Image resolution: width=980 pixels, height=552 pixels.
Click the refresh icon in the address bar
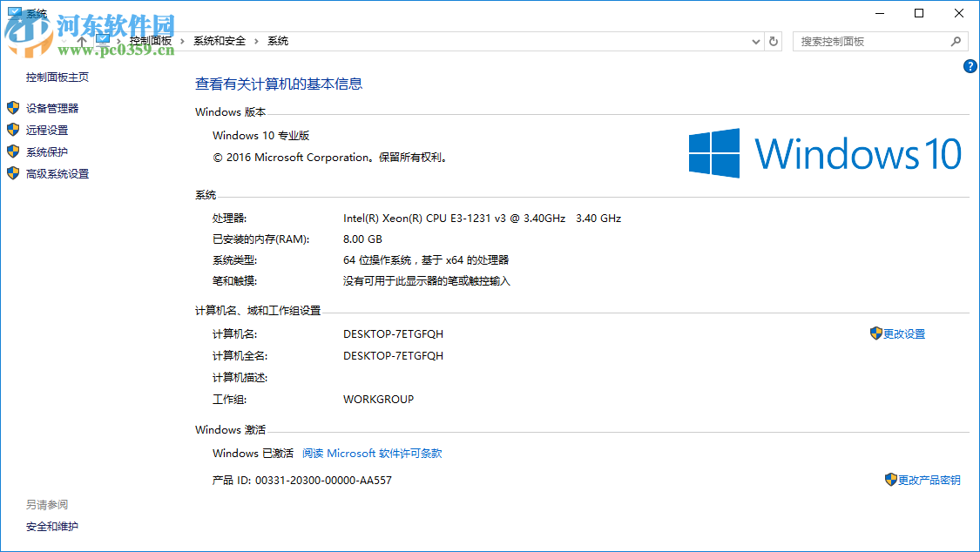point(774,40)
